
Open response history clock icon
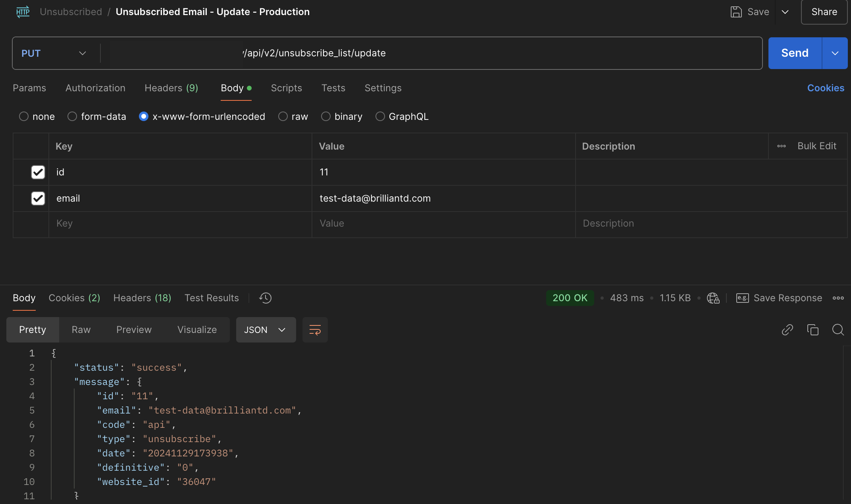265,298
